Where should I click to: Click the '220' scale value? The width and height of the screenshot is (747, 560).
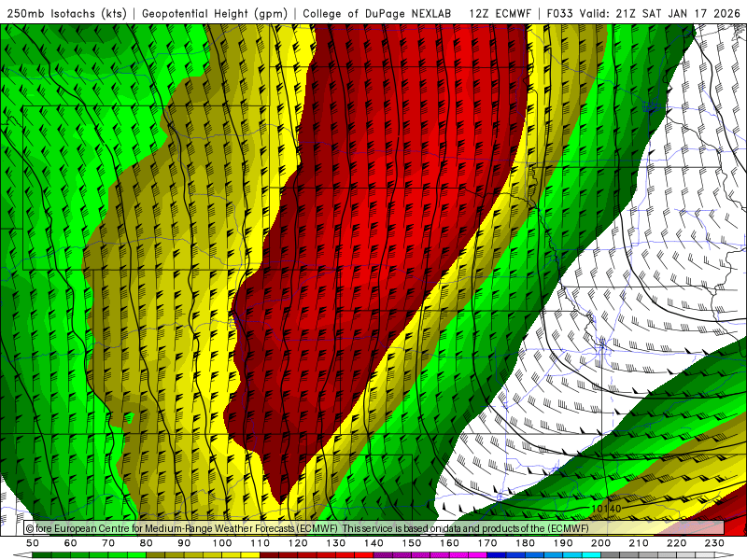coord(676,543)
